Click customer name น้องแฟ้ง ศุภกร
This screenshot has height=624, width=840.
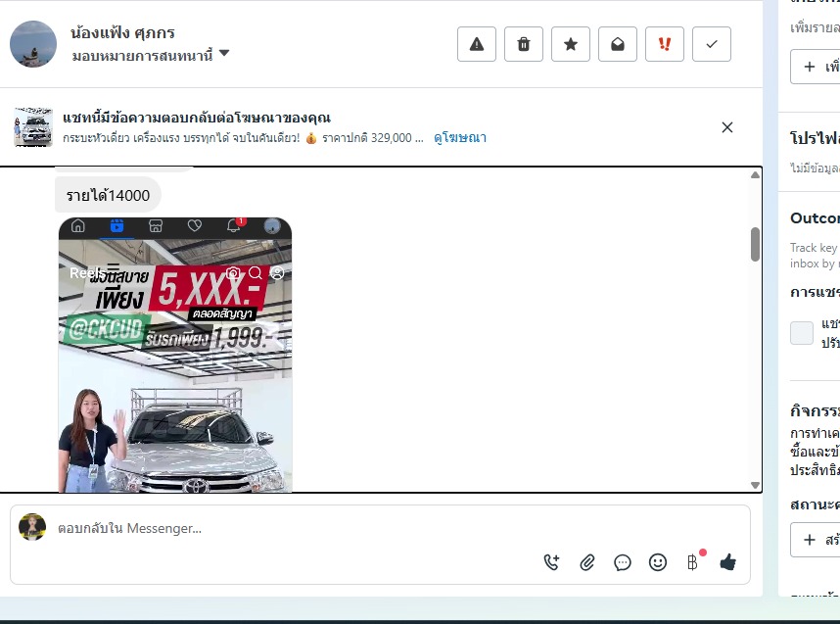tap(122, 33)
